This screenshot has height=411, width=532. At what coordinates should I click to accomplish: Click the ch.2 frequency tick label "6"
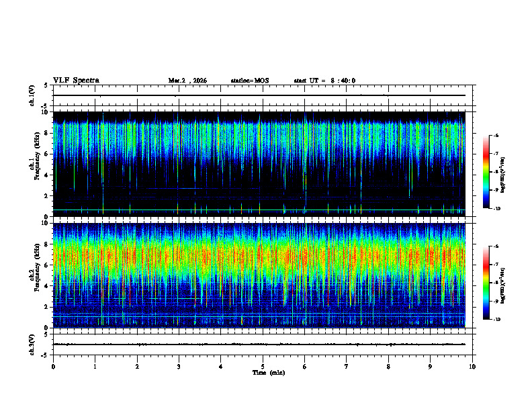[46, 265]
